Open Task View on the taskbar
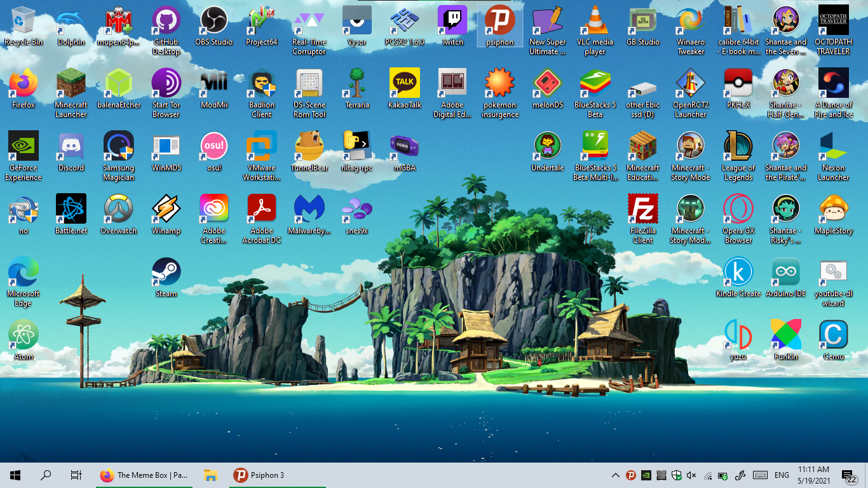This screenshot has height=488, width=868. click(76, 475)
